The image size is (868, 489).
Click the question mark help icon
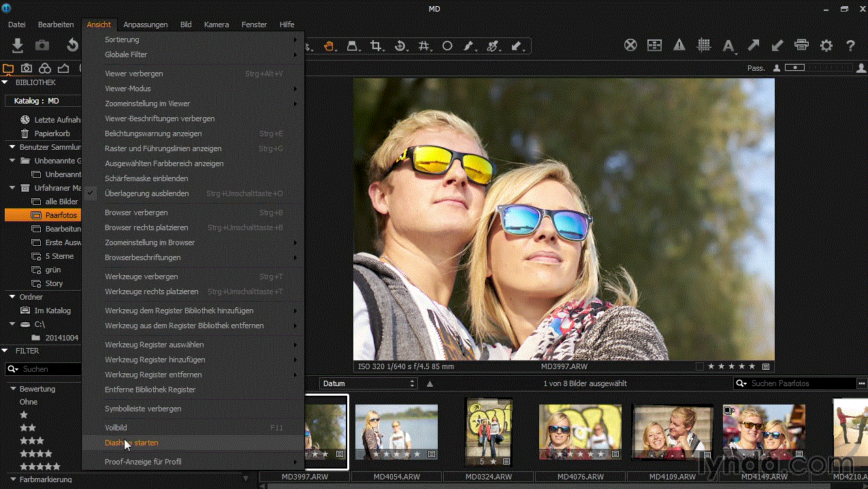850,45
